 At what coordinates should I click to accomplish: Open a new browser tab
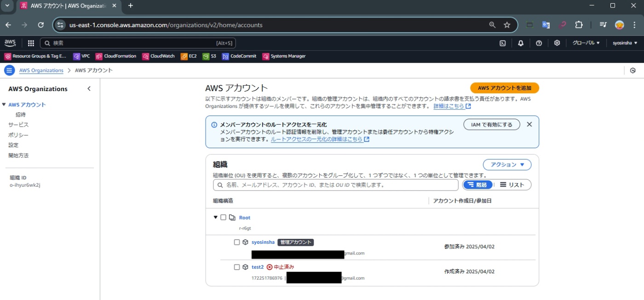(131, 6)
